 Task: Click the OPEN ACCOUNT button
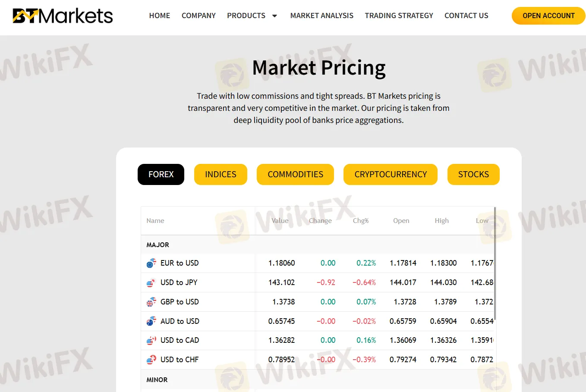click(x=548, y=16)
